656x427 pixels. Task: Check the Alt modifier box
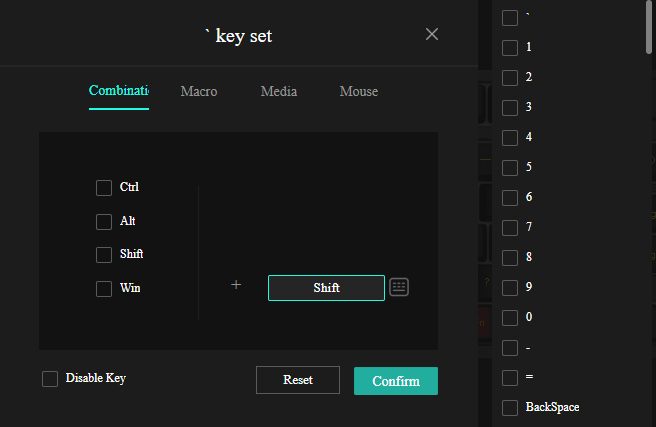pos(104,222)
